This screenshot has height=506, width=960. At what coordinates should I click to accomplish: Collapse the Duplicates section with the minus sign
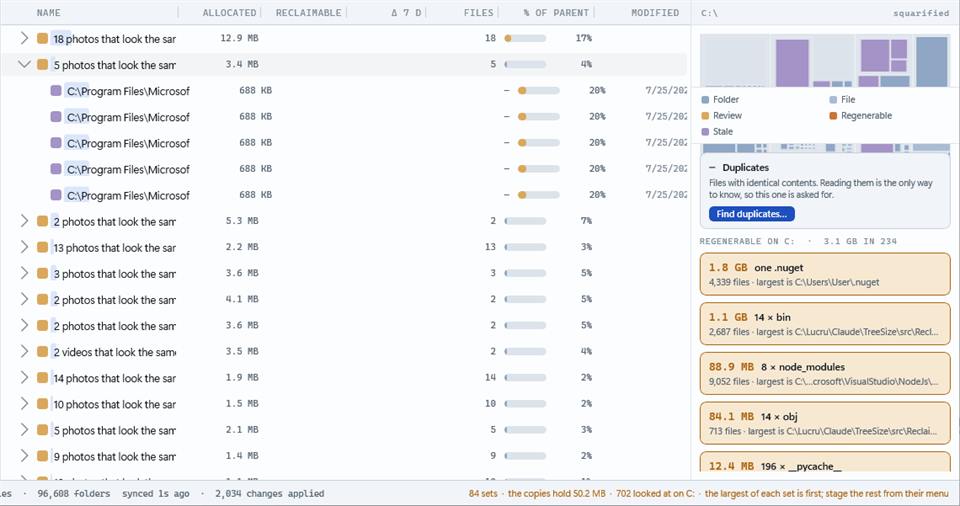712,167
